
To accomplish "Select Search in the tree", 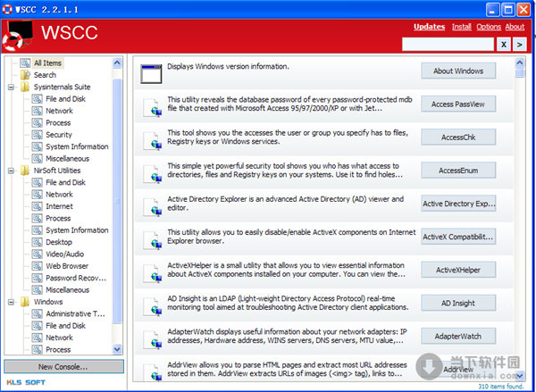I will pyautogui.click(x=45, y=75).
